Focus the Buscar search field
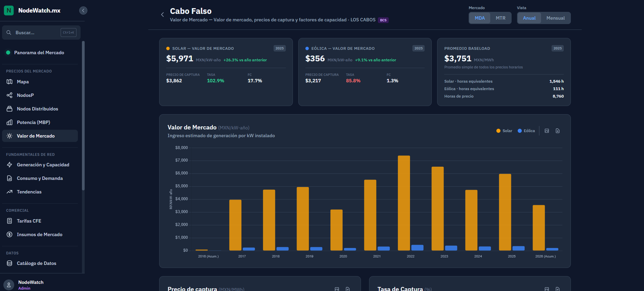This screenshot has height=291, width=644. (41, 33)
